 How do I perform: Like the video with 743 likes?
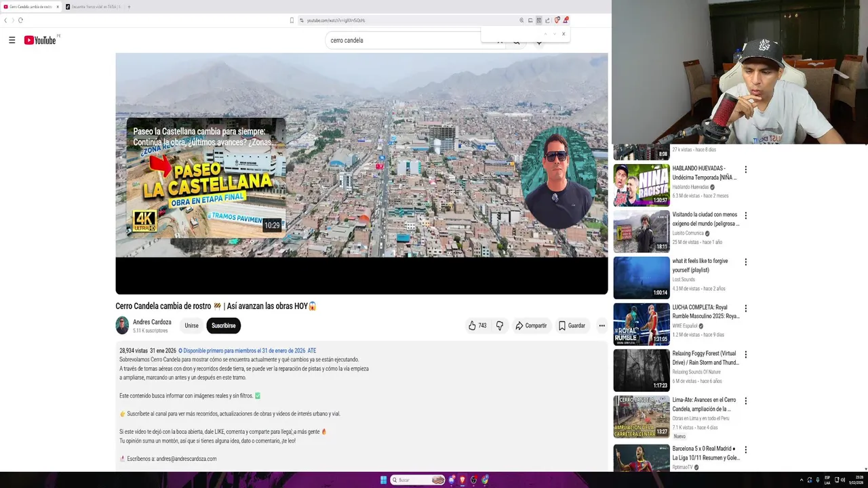(x=477, y=326)
